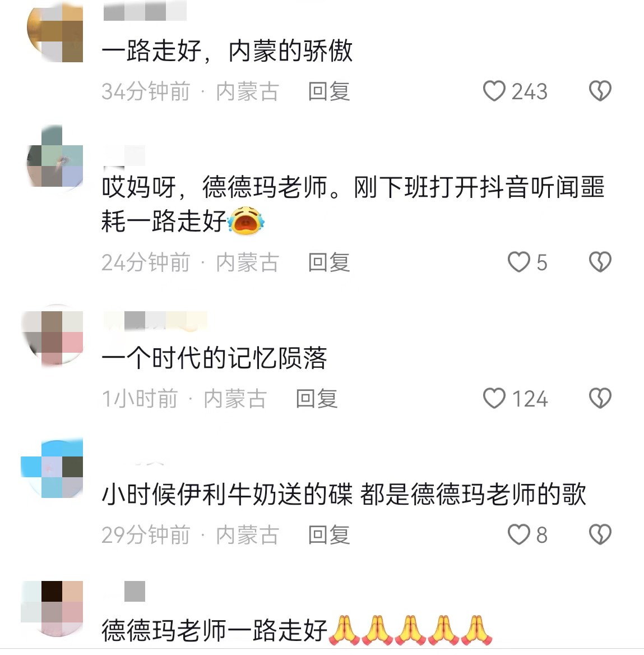Dislike the comment posted 29分钟前
The image size is (644, 655).
click(x=600, y=534)
